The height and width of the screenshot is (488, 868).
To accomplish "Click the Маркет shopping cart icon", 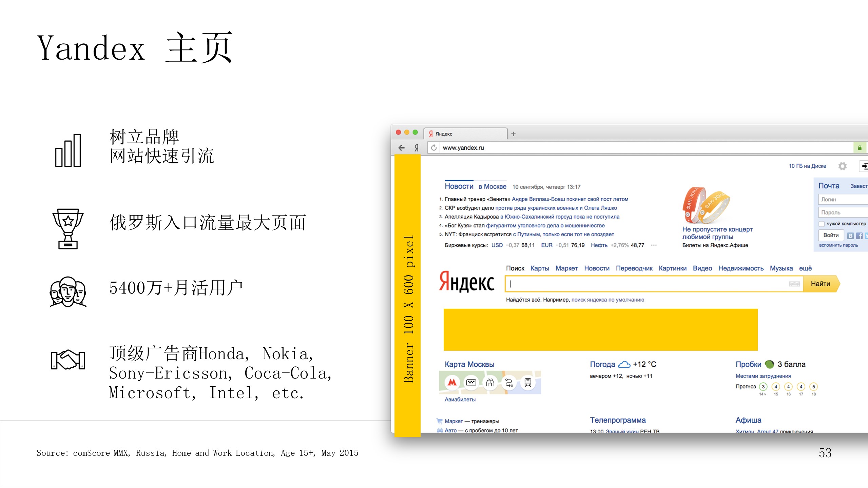I will point(439,421).
